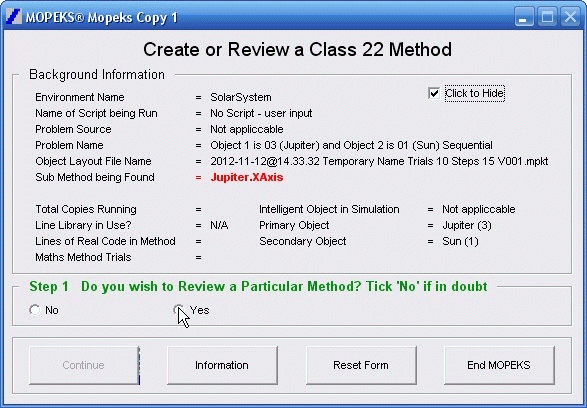
Task: Click the Background Information group label
Action: [x=97, y=74]
